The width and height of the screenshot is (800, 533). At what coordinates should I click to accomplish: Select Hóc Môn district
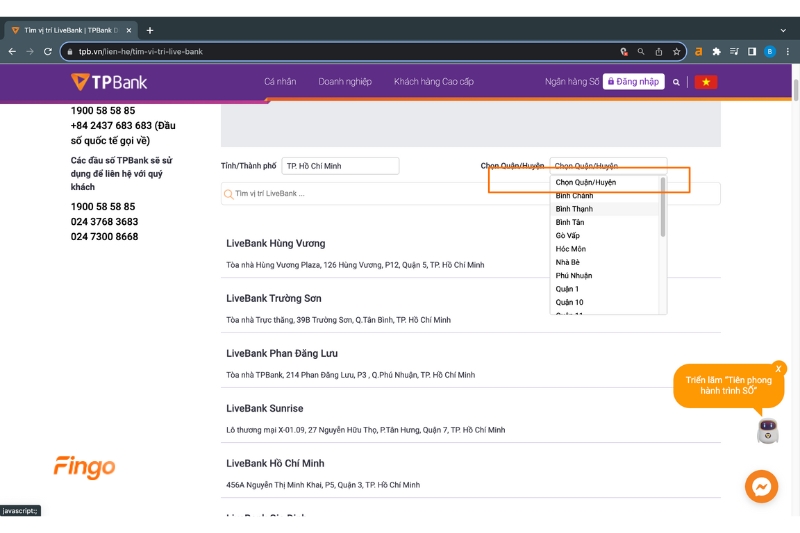pos(605,249)
